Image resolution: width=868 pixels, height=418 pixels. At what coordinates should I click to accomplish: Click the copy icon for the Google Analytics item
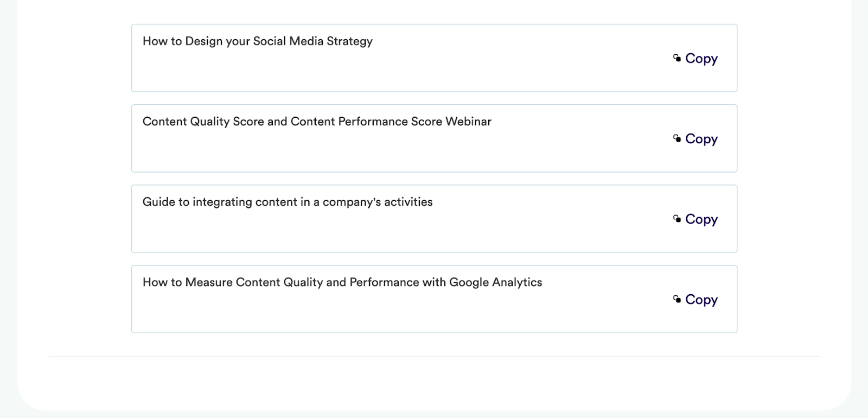[676, 300]
